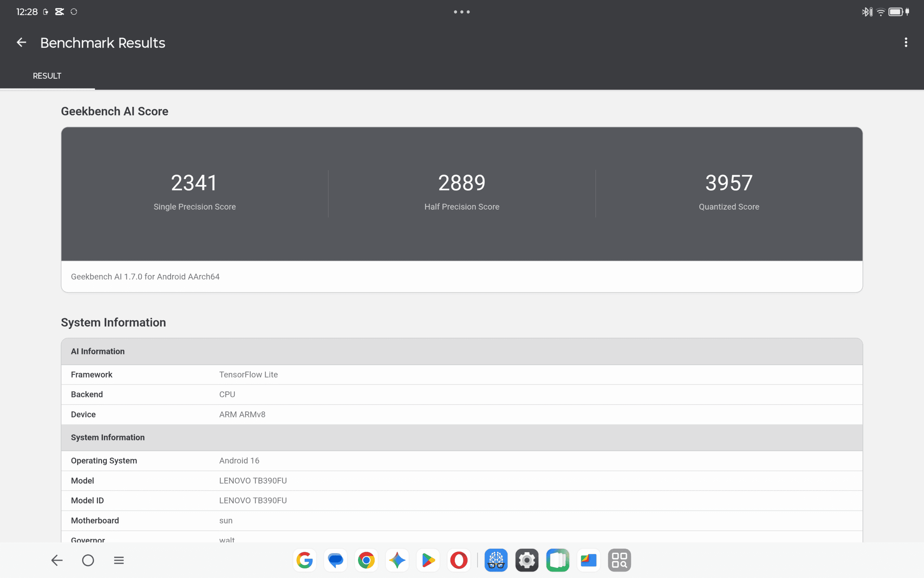Viewport: 924px width, 578px height.
Task: Tap the system back navigation button
Action: tap(57, 560)
